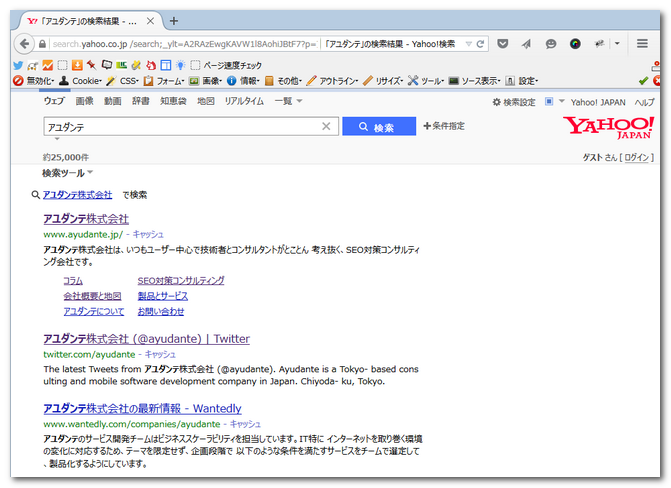This screenshot has height=488, width=671.
Task: Click the red horse bookmark icon
Action: click(x=151, y=65)
